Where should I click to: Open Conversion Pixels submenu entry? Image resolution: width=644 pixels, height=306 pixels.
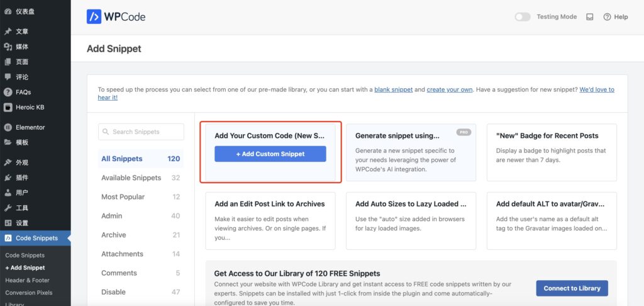coord(29,293)
